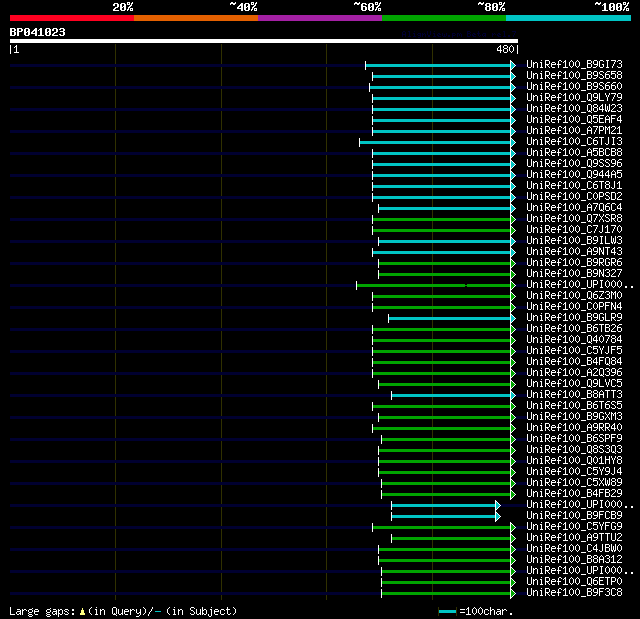Click the purple ~60% identity legend segment
This screenshot has height=619, width=640.
click(320, 18)
